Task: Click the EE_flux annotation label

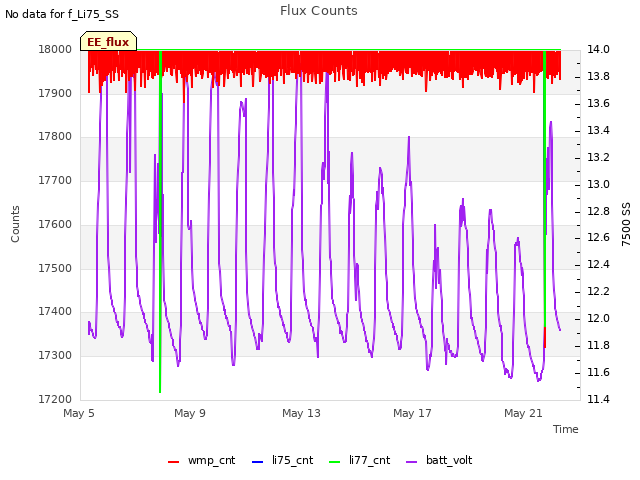Action: pyautogui.click(x=108, y=42)
